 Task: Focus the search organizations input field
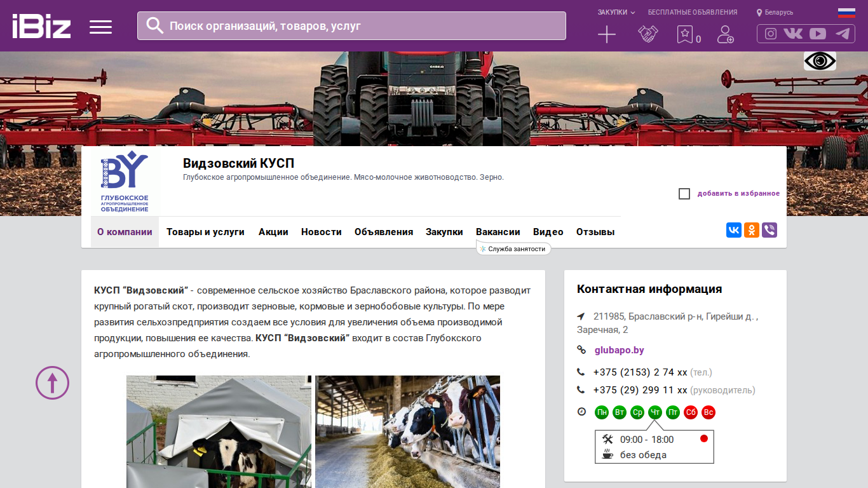click(351, 25)
